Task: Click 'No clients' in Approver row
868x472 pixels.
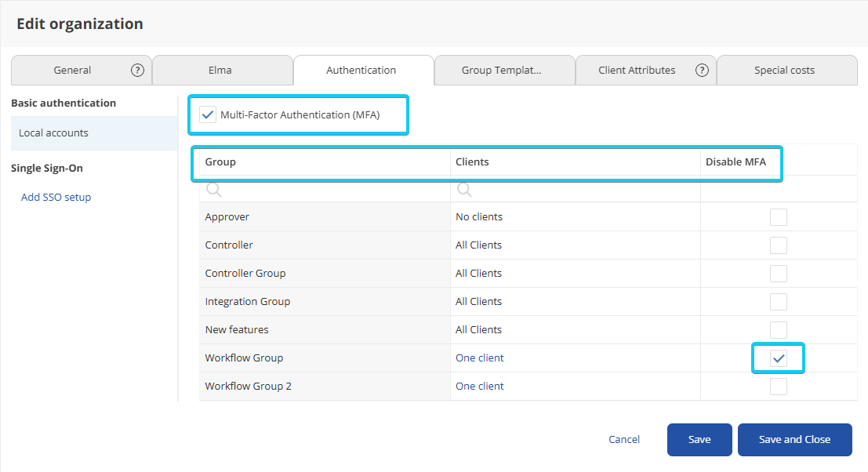Action: tap(479, 217)
